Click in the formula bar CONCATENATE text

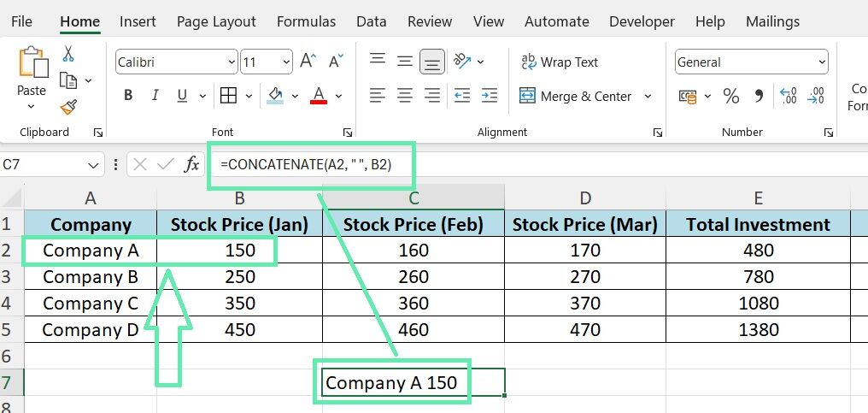(306, 165)
